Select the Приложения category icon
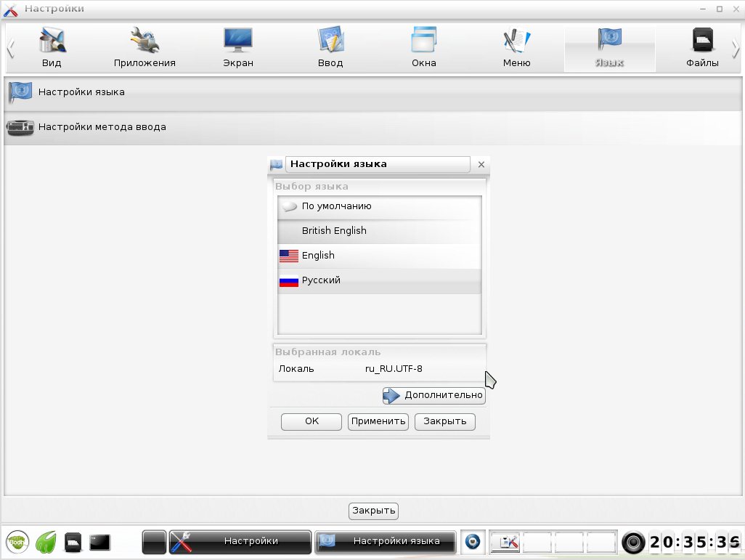Screen dimensions: 745x560 (144, 48)
